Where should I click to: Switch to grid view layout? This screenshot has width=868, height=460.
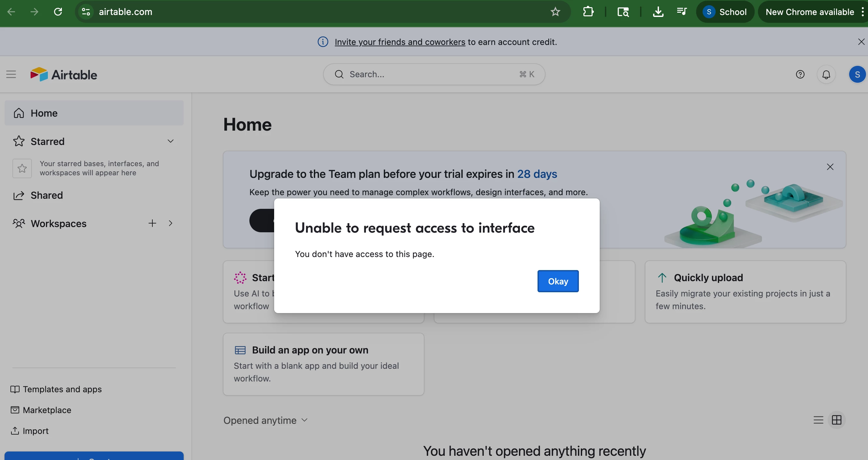click(837, 420)
